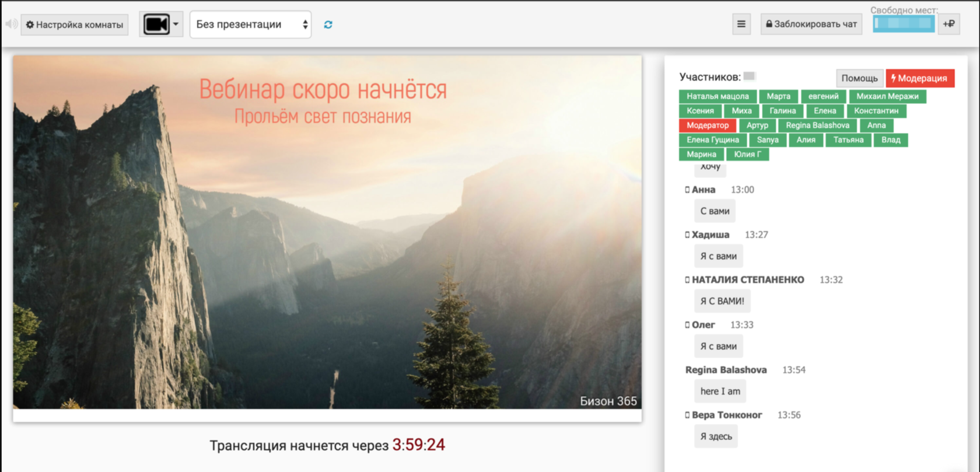
Task: Click the message 'here I am'
Action: point(720,391)
